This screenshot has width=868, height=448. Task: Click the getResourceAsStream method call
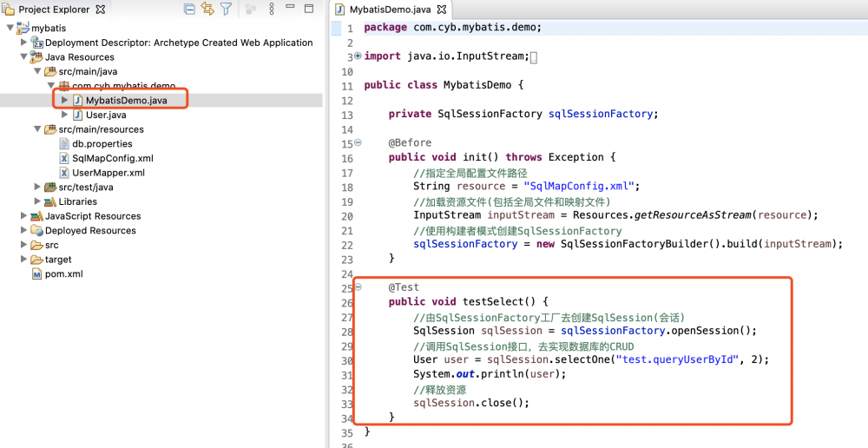point(693,214)
